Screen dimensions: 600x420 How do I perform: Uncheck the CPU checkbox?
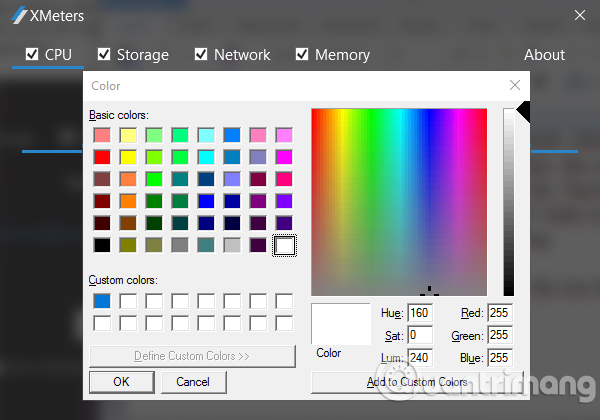[32, 54]
